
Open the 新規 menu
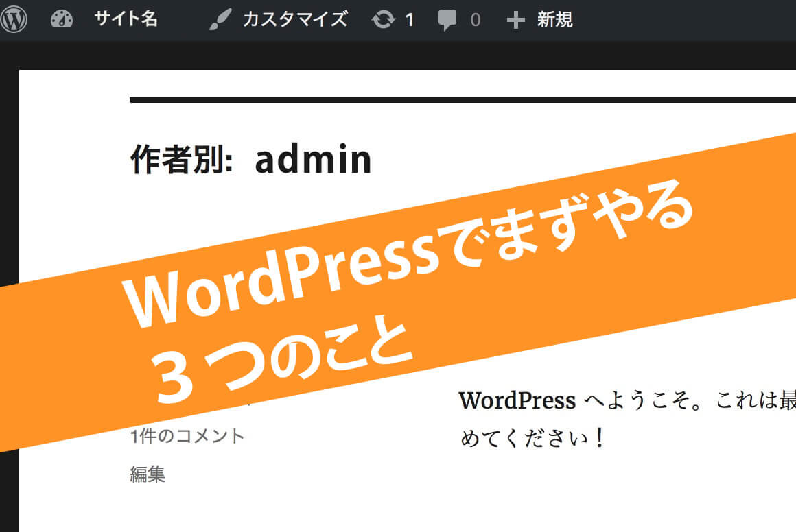(555, 20)
